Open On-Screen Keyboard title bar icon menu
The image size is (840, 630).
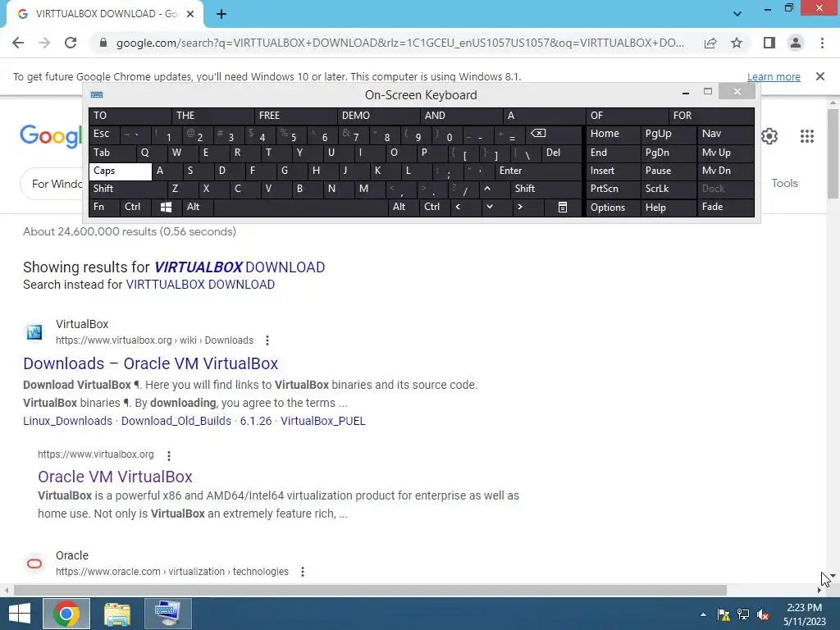(x=97, y=95)
